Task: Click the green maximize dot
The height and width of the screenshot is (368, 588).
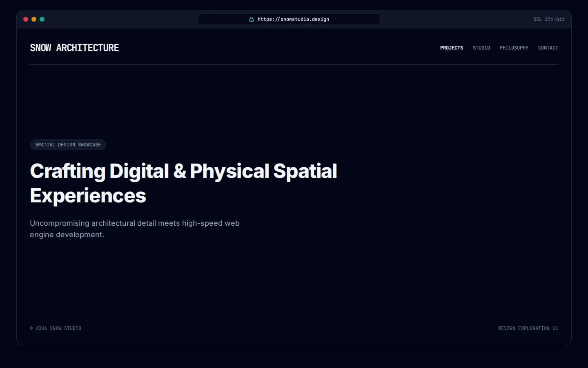Action: tap(42, 19)
